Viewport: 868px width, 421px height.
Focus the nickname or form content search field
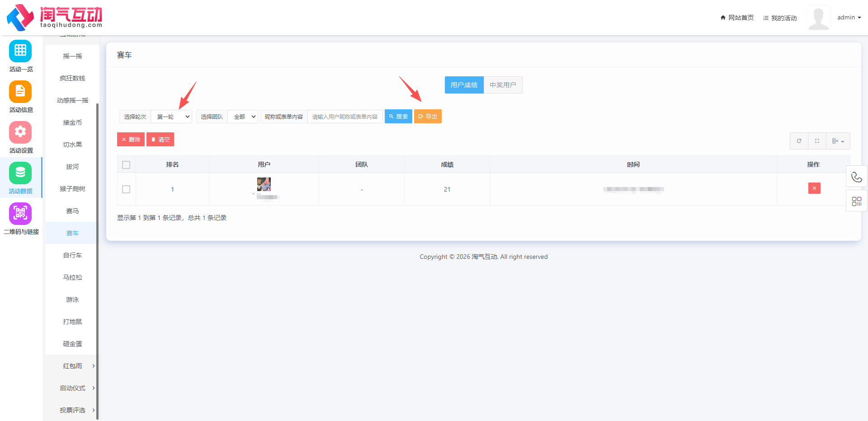pyautogui.click(x=345, y=117)
